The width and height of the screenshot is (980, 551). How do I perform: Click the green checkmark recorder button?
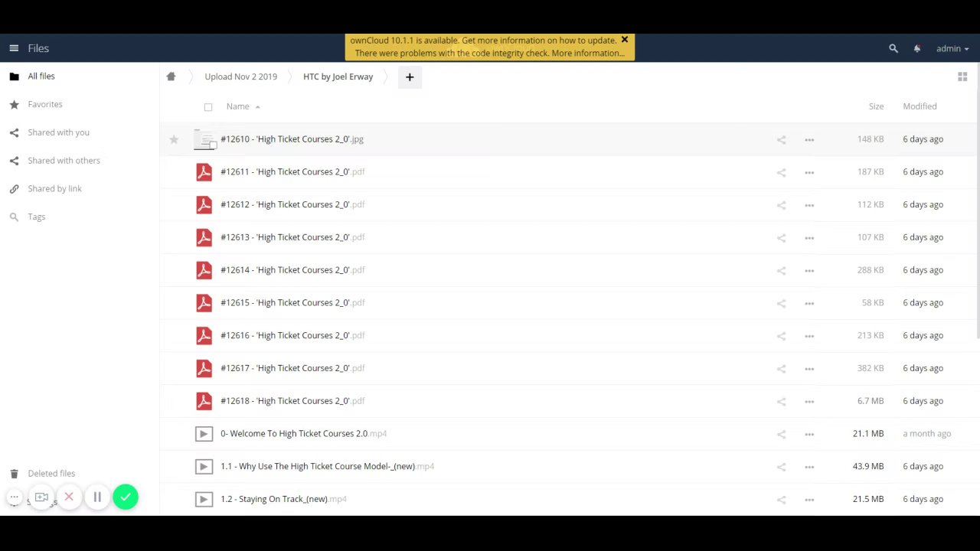pos(126,497)
